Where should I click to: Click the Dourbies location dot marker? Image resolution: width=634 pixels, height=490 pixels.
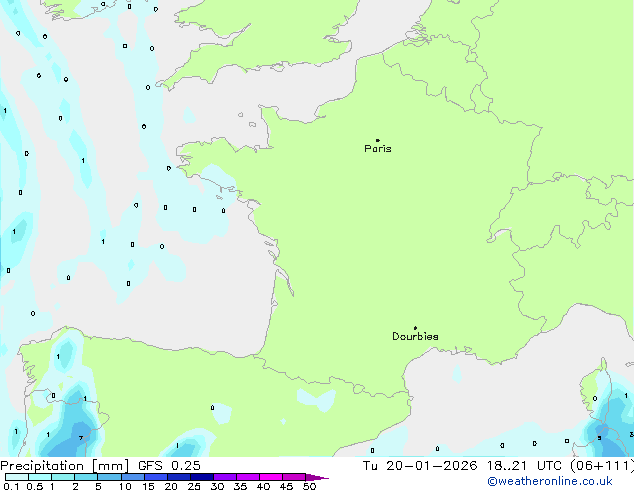click(x=415, y=328)
